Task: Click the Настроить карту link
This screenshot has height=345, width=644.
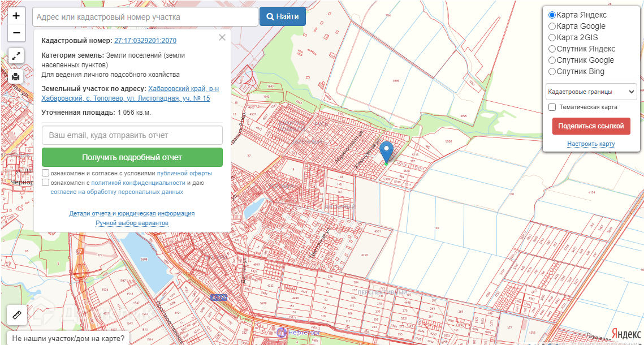Action: pyautogui.click(x=591, y=144)
